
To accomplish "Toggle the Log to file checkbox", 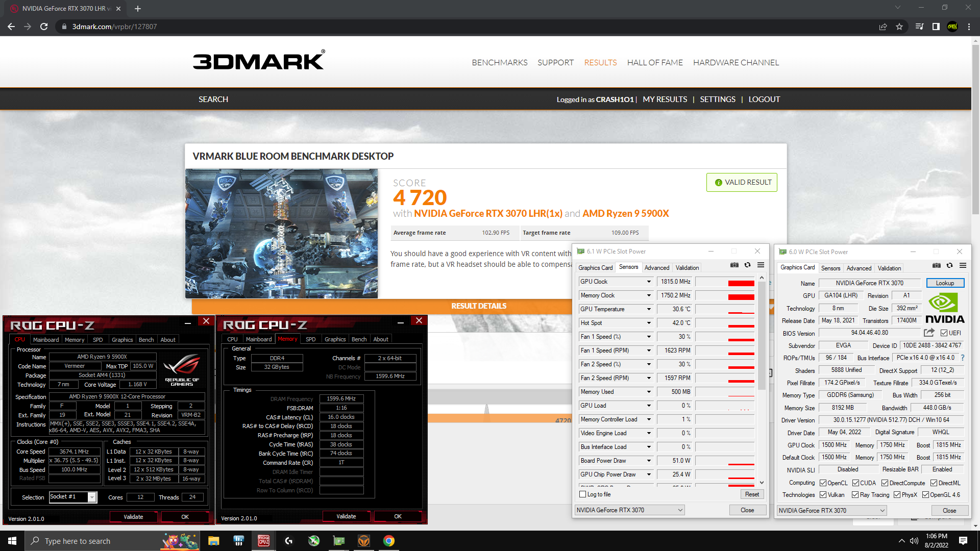I will (583, 494).
